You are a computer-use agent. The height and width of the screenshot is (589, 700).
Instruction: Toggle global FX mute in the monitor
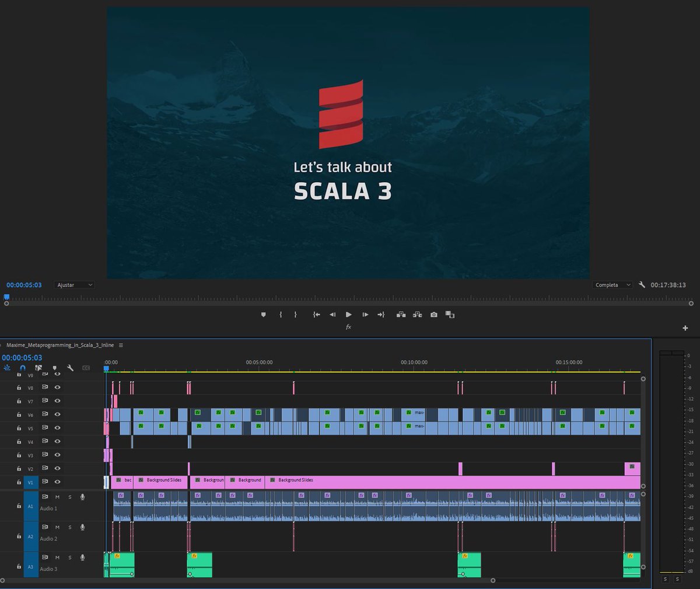coord(348,327)
